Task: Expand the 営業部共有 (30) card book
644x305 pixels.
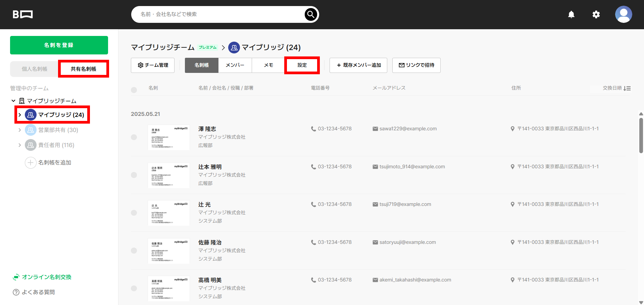Action: (x=20, y=130)
